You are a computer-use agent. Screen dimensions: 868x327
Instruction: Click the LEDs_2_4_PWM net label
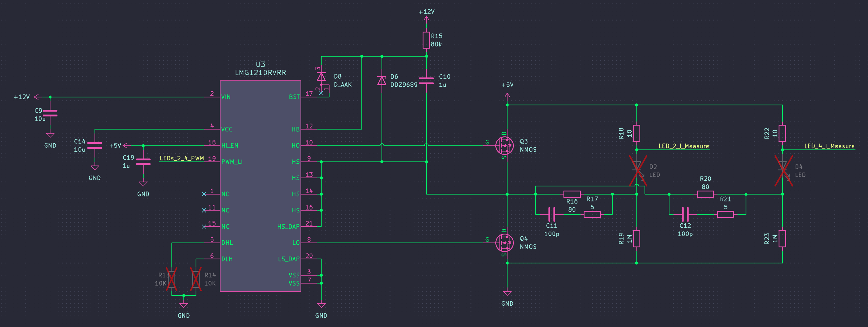click(x=181, y=158)
